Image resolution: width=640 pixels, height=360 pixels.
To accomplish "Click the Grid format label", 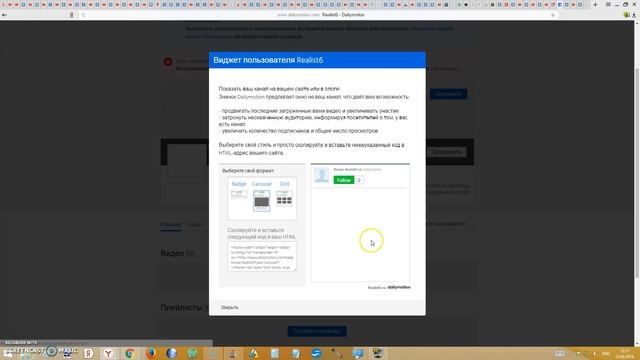I will click(284, 184).
